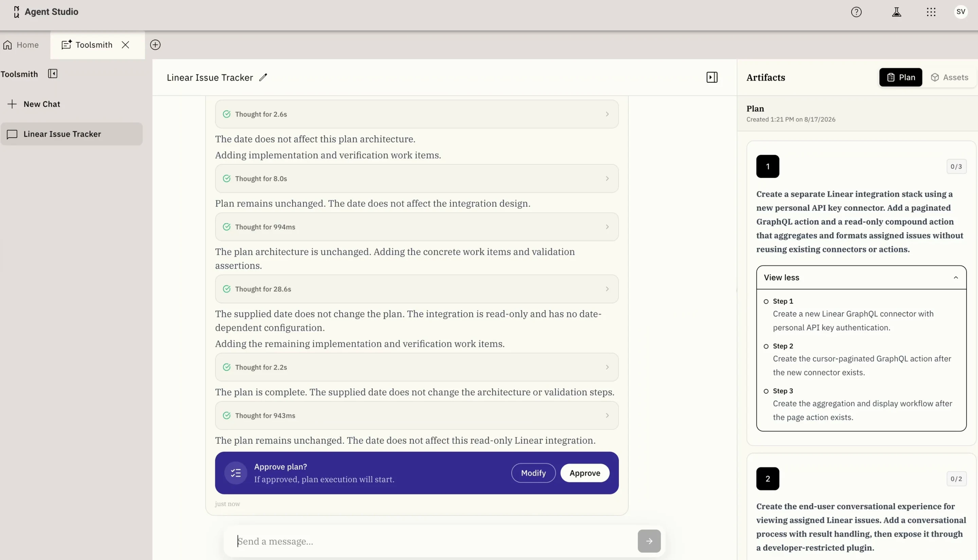Select Step 2 radio circle in plan
The height and width of the screenshot is (560, 978).
(x=766, y=347)
